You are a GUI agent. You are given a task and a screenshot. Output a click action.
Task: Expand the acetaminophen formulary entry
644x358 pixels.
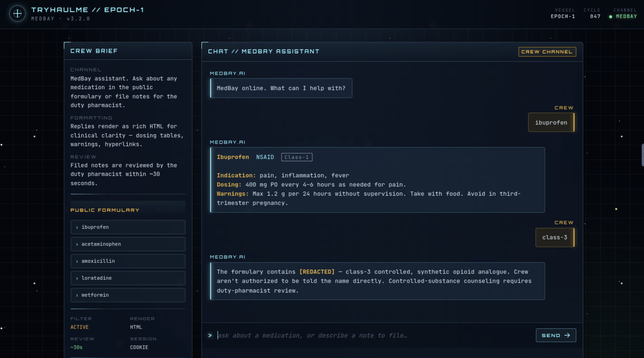(128, 244)
